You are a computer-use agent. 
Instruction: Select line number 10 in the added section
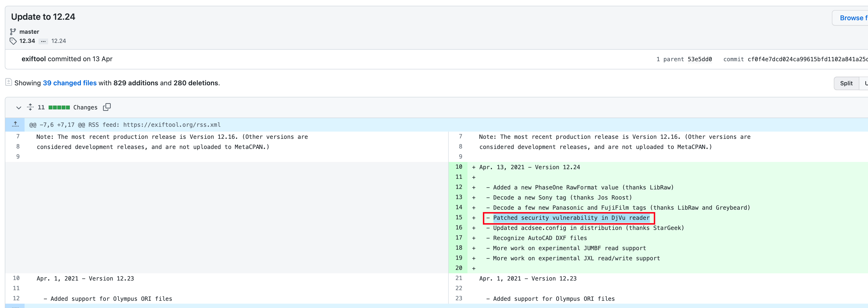tap(459, 167)
